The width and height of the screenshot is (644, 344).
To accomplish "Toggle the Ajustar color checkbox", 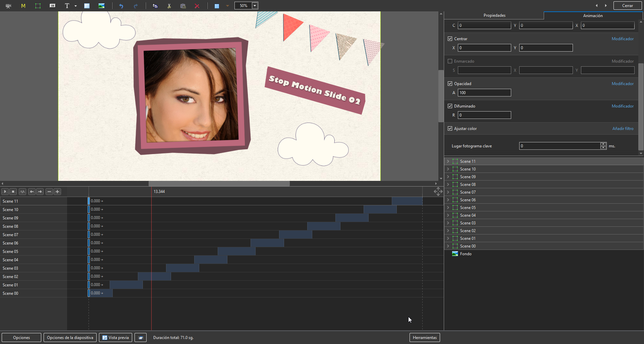I will click(x=450, y=129).
